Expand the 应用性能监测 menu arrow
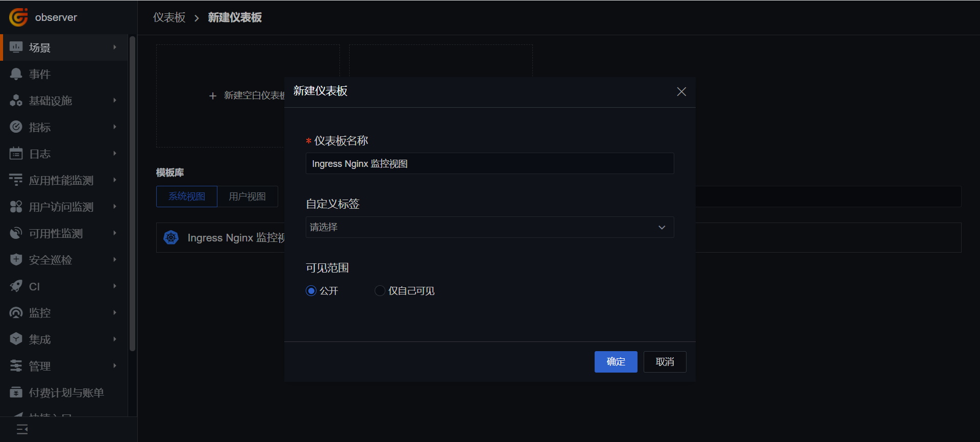 (x=115, y=180)
